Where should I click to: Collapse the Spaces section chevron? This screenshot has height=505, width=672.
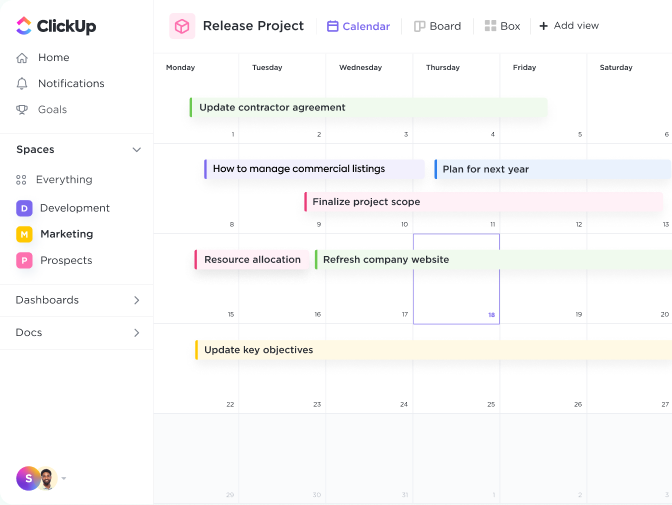137,150
